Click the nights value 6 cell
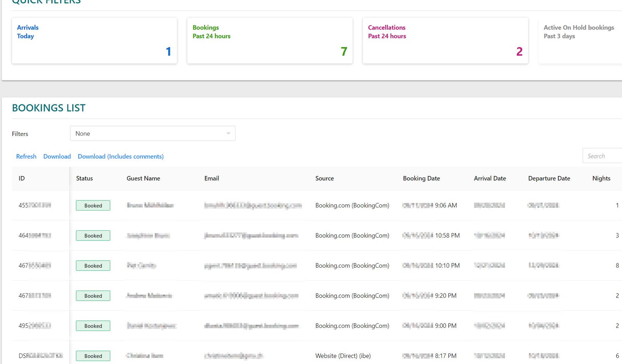Screen dimensions: 622x364 point(617,356)
